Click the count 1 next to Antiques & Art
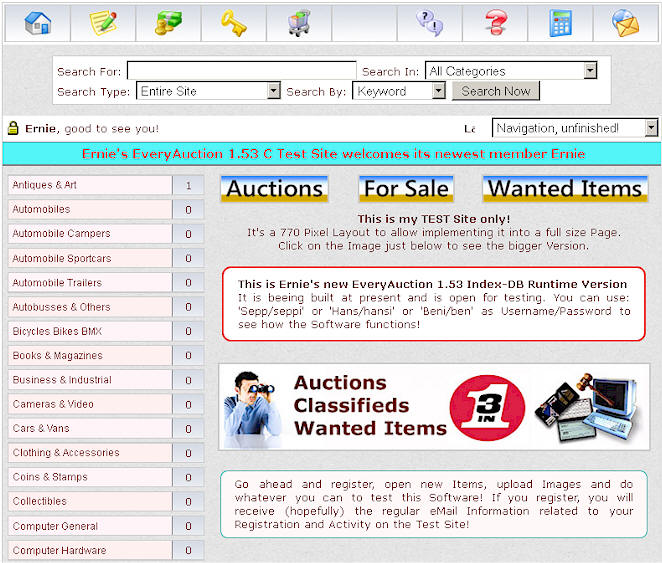Viewport: 662px width, 563px height. click(188, 185)
